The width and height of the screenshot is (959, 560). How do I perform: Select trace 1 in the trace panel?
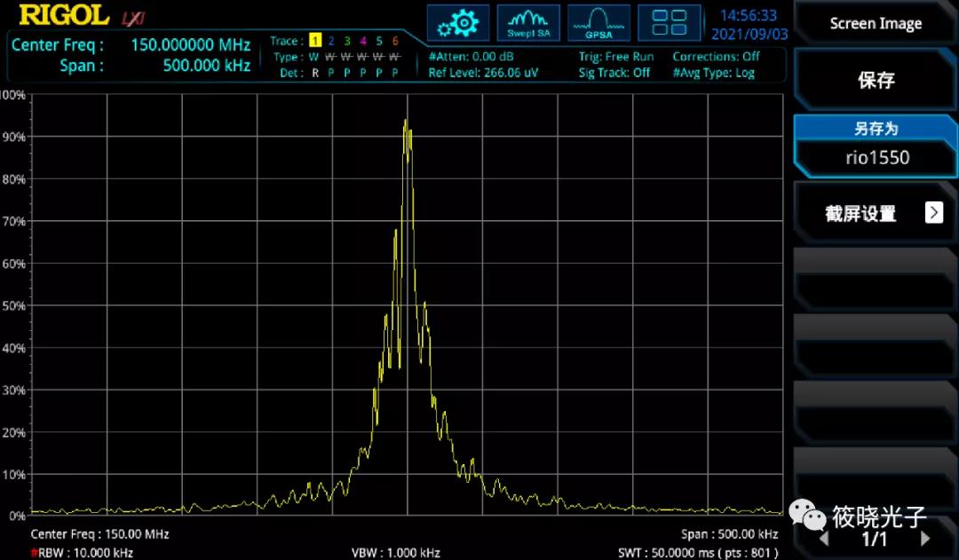[314, 41]
